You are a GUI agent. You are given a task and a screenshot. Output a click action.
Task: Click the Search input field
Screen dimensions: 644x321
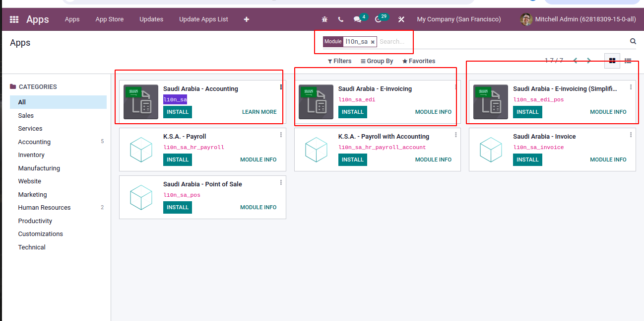[501, 42]
